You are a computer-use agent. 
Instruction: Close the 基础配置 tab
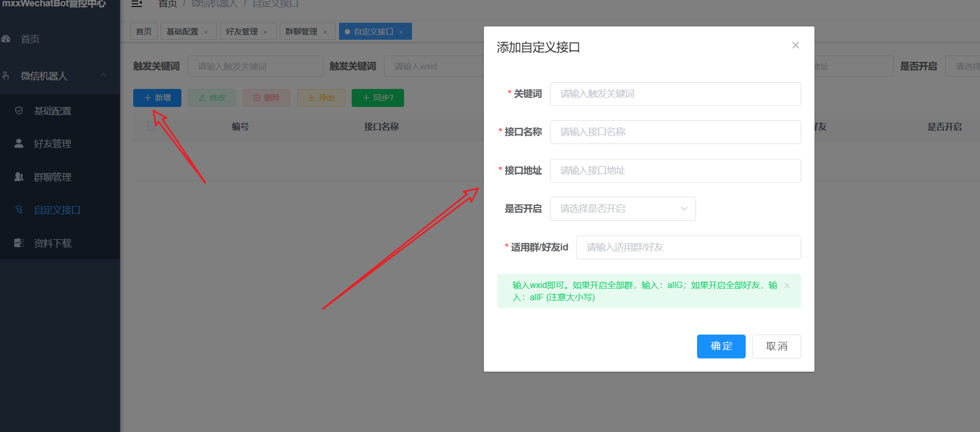[206, 32]
